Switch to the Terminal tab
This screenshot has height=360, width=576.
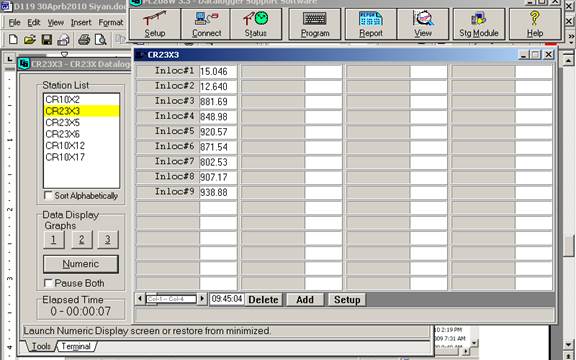76,346
